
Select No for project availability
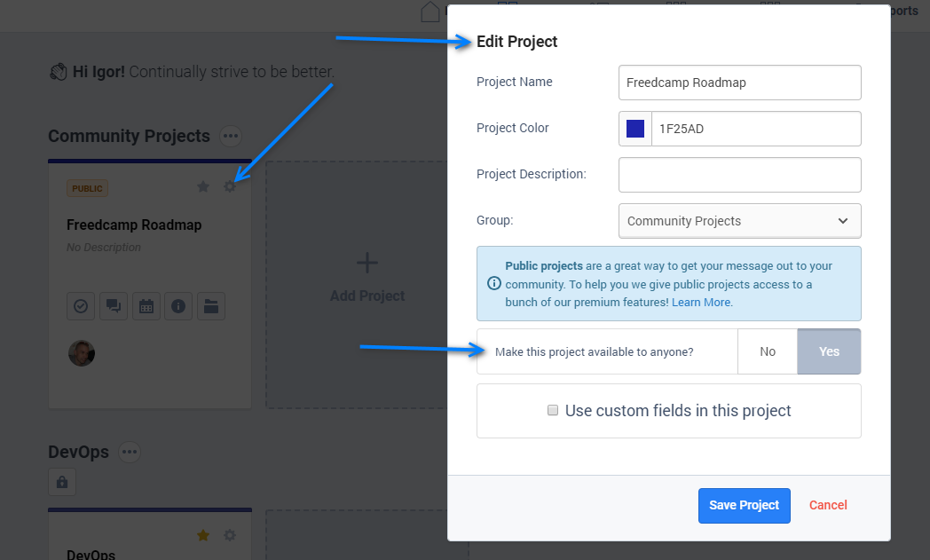pos(768,351)
